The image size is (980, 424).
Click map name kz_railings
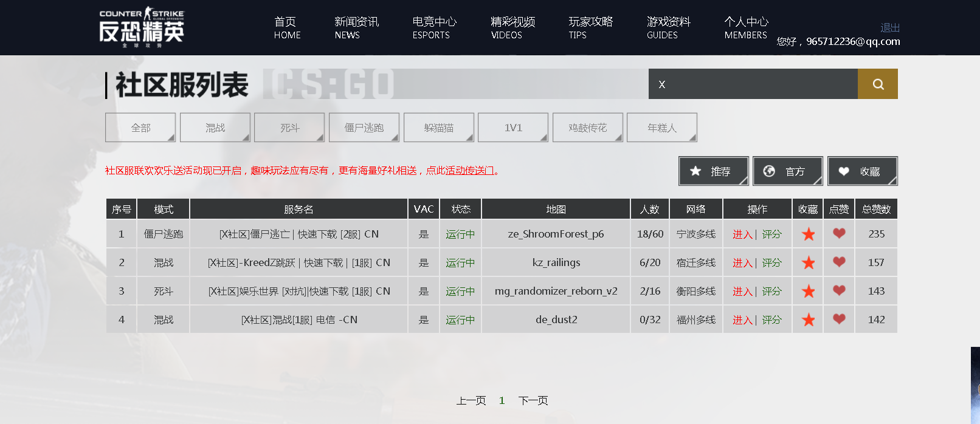(x=556, y=263)
